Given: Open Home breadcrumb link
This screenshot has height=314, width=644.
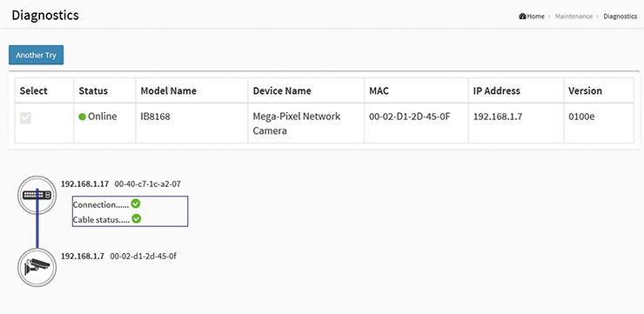Looking at the screenshot, I should 535,17.
